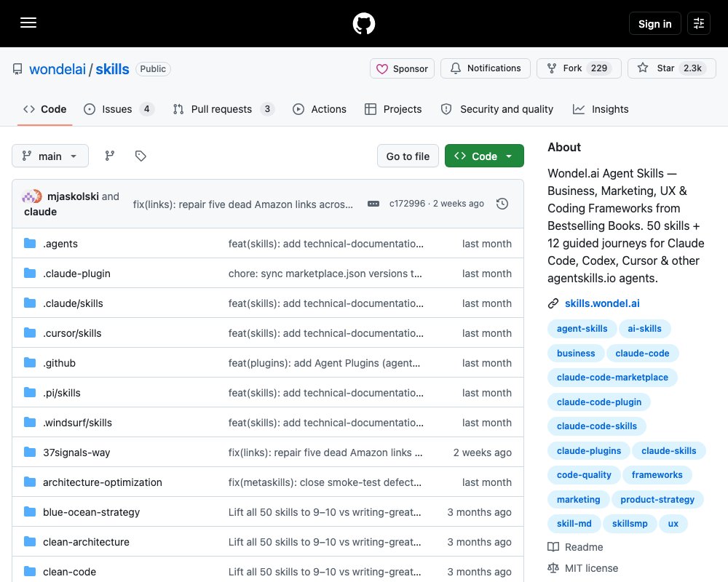
Task: Open the Projects tab
Action: point(393,109)
